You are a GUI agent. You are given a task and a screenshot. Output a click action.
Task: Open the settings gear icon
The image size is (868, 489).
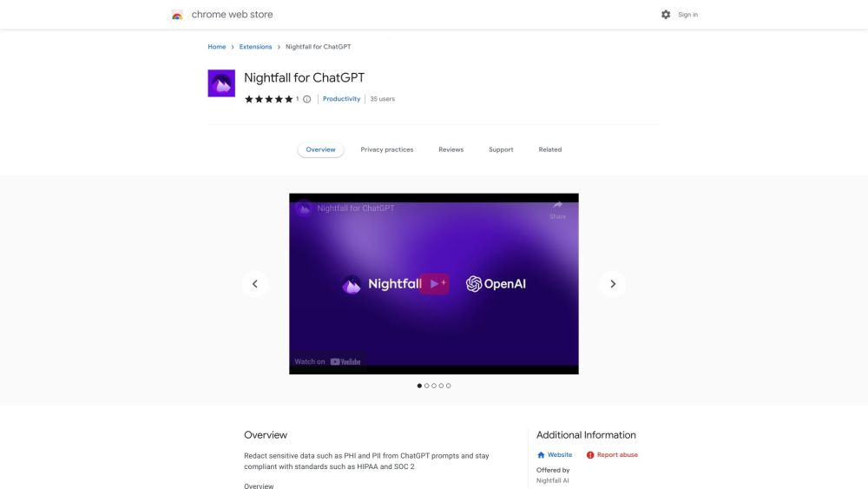(x=666, y=15)
